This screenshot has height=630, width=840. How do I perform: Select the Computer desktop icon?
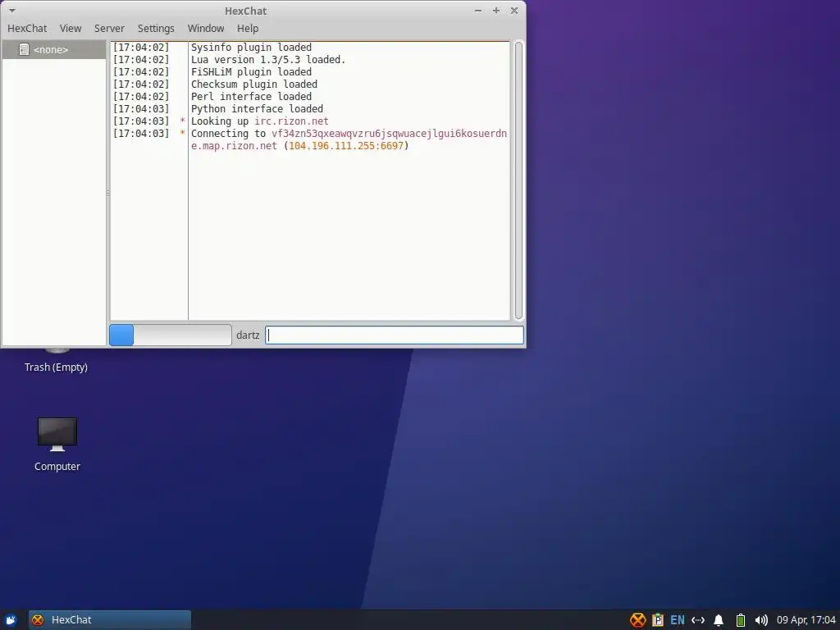pyautogui.click(x=57, y=444)
